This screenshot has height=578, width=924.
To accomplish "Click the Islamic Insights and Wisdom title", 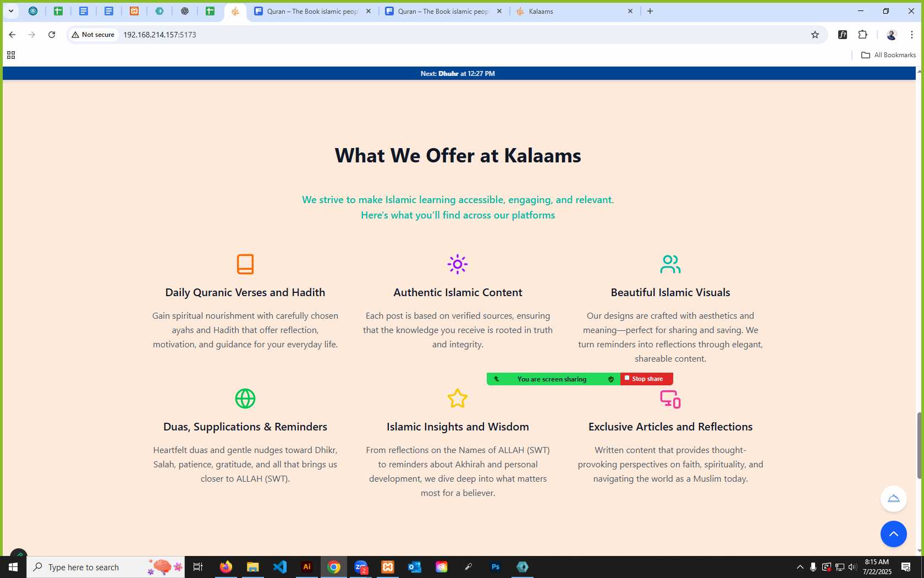I will [x=458, y=427].
